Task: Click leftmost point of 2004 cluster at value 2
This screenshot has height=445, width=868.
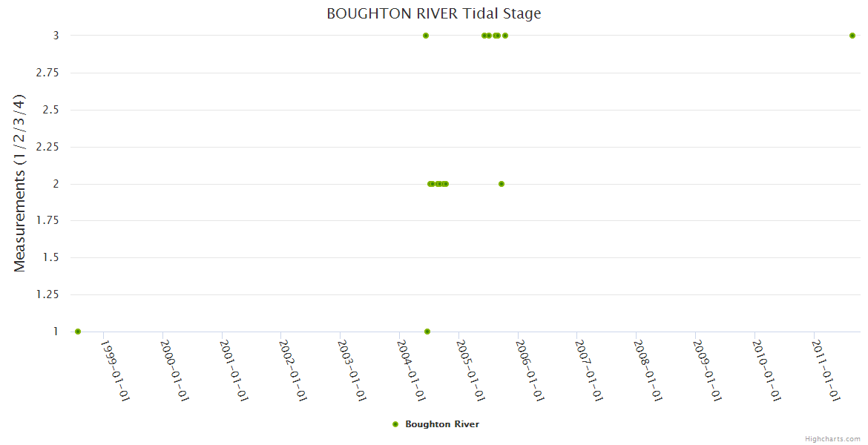Action: point(430,184)
